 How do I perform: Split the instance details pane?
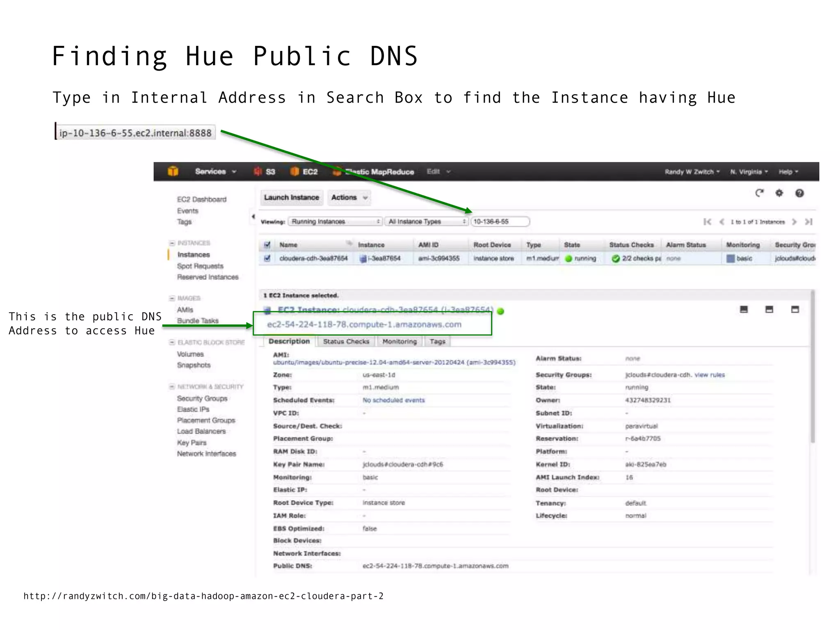pos(769,309)
